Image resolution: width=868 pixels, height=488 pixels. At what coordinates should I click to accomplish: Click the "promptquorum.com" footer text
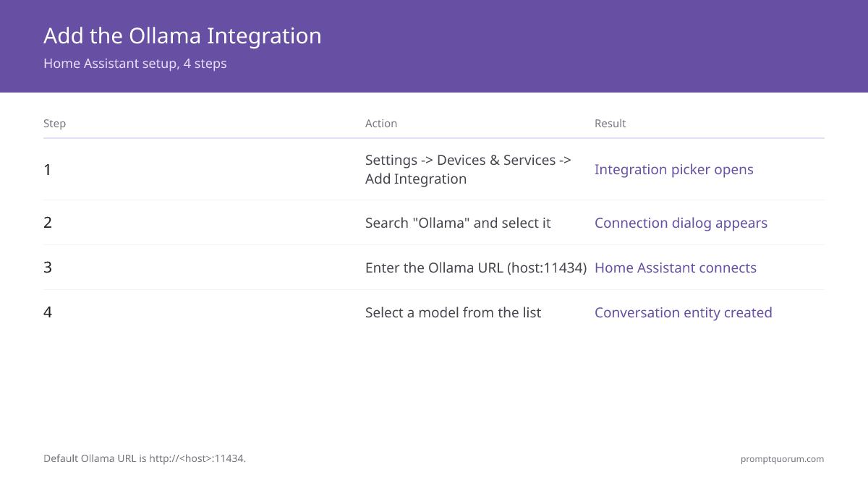(x=782, y=458)
